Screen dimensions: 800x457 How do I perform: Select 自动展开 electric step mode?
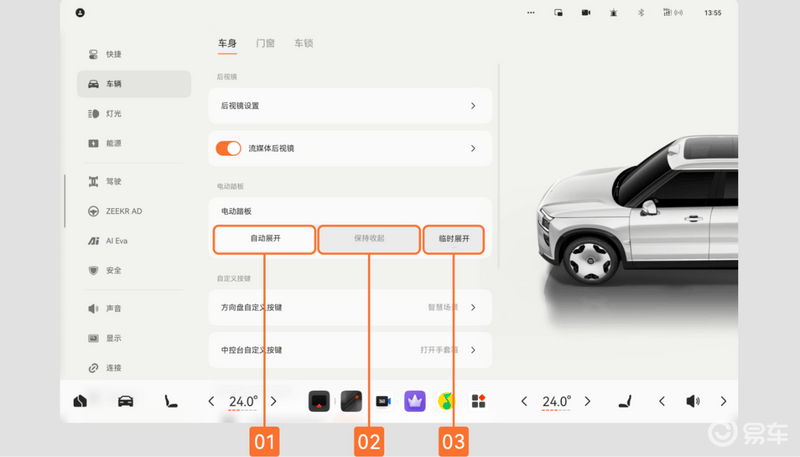(x=264, y=240)
